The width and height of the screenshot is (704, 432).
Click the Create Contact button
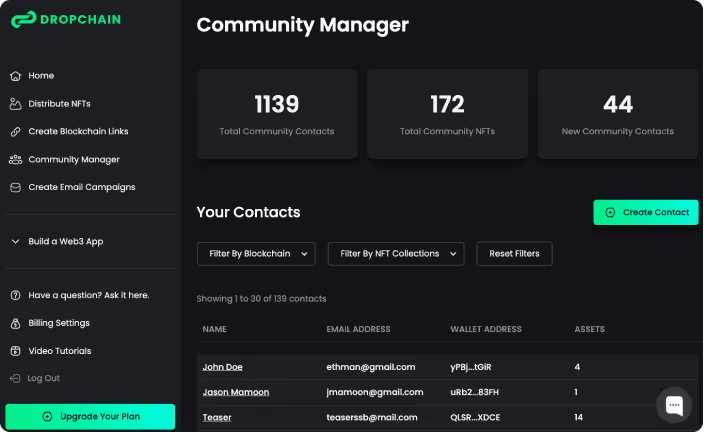click(x=646, y=212)
